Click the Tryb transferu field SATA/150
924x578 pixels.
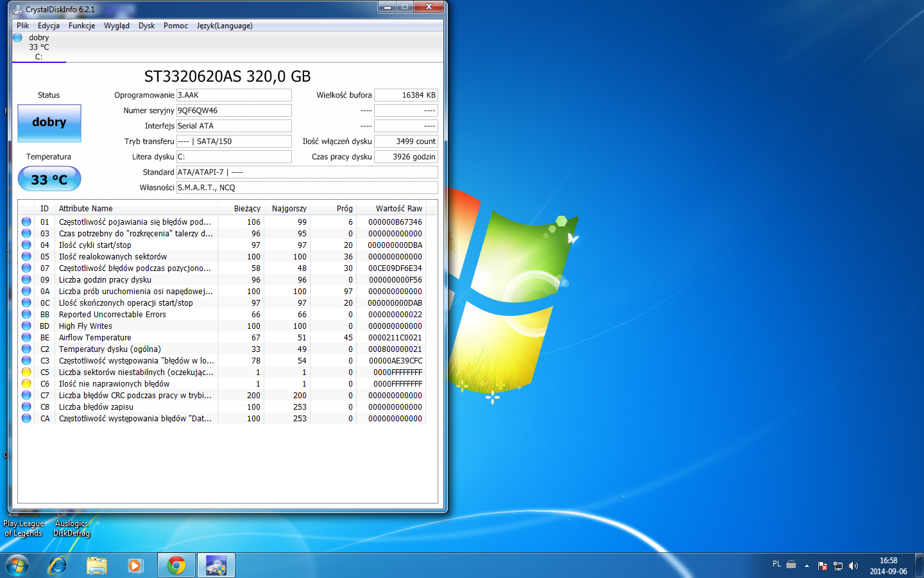pyautogui.click(x=234, y=141)
